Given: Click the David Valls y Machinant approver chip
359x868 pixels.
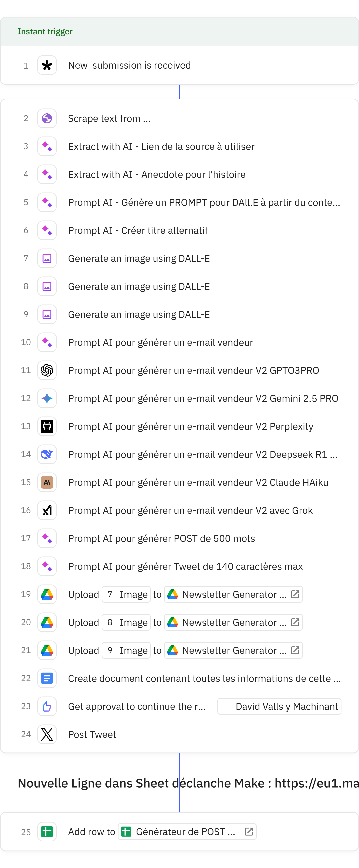Looking at the screenshot, I should click(x=279, y=706).
